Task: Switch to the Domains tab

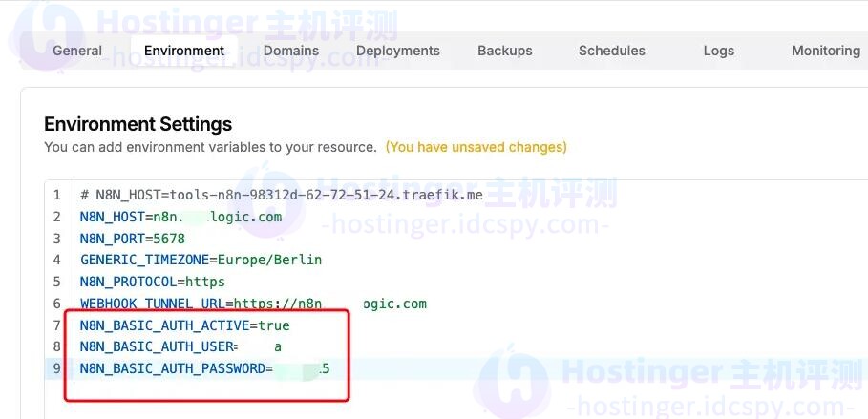Action: tap(291, 51)
